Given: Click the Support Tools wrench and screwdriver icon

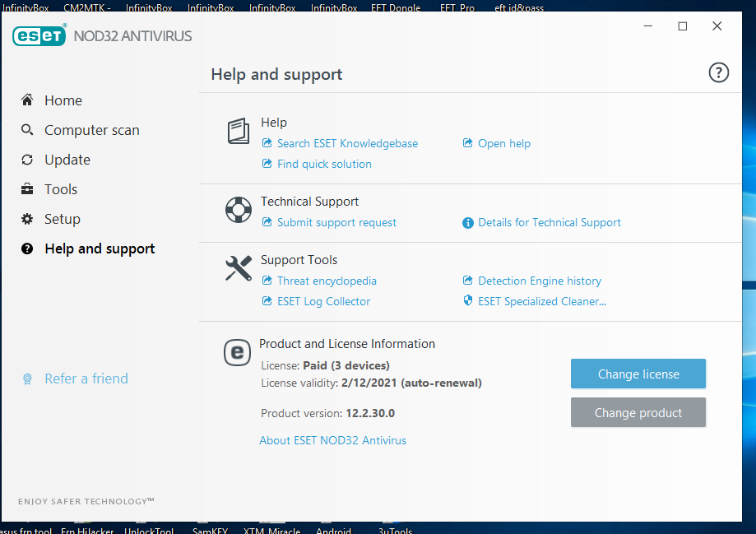Looking at the screenshot, I should tap(239, 267).
